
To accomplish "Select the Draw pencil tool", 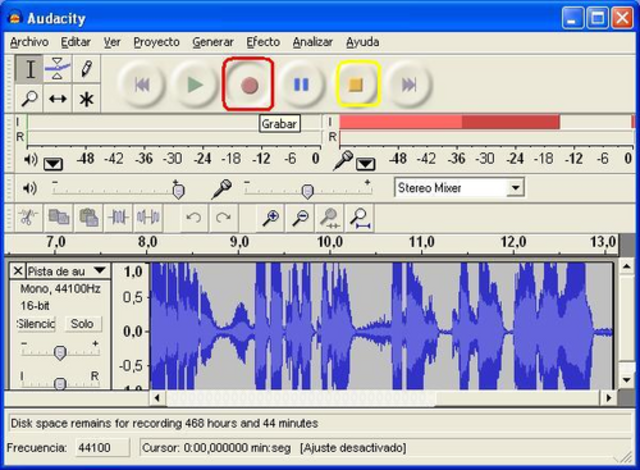I will (86, 69).
